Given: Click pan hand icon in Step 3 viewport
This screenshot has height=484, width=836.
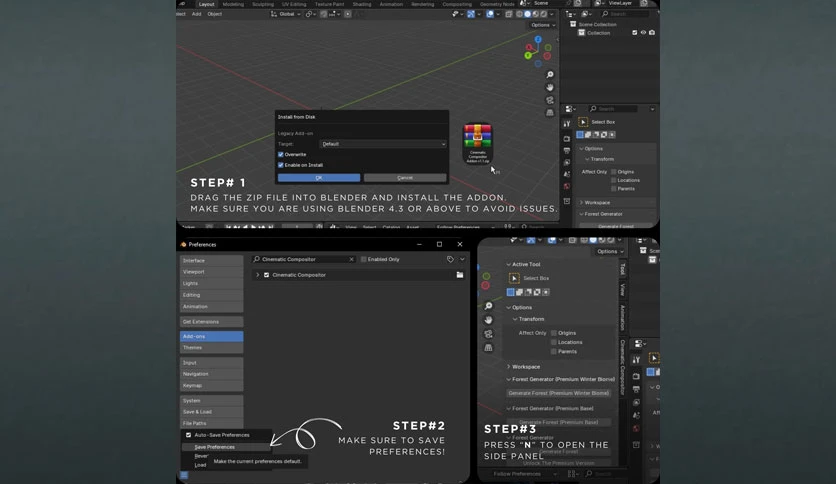Looking at the screenshot, I should click(488, 320).
